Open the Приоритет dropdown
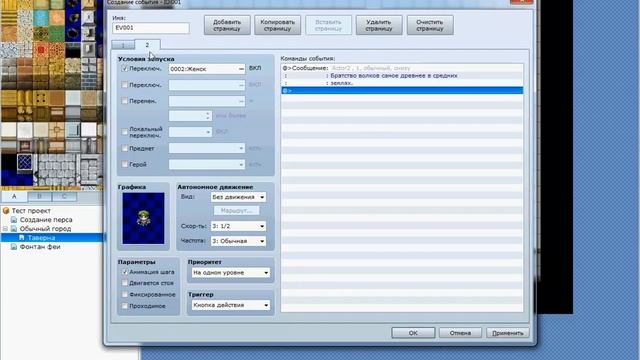Image resolution: width=640 pixels, height=360 pixels. pyautogui.click(x=231, y=272)
